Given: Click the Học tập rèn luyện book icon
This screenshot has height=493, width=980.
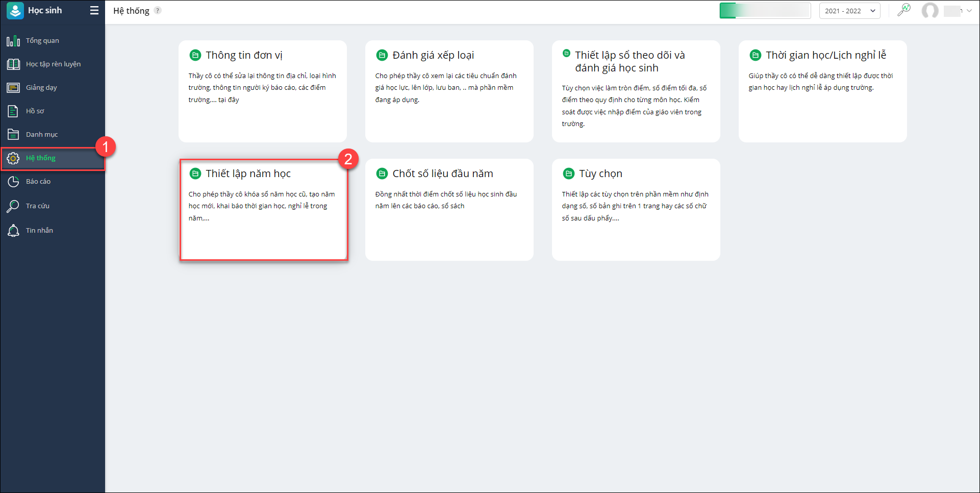Looking at the screenshot, I should tap(13, 64).
